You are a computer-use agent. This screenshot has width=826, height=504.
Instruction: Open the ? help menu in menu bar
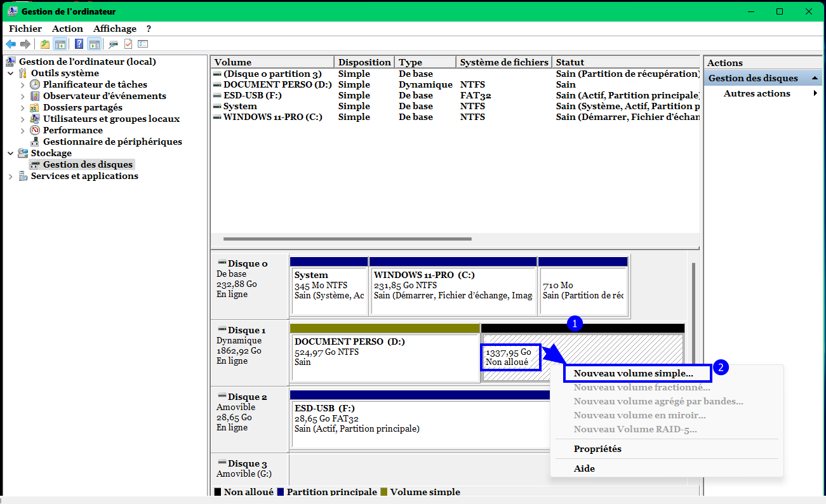pyautogui.click(x=149, y=29)
